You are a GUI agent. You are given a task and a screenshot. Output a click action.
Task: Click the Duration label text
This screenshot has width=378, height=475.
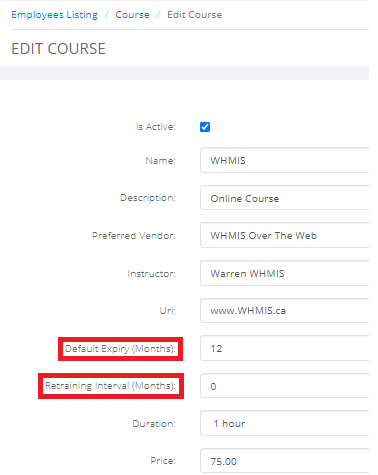[154, 423]
